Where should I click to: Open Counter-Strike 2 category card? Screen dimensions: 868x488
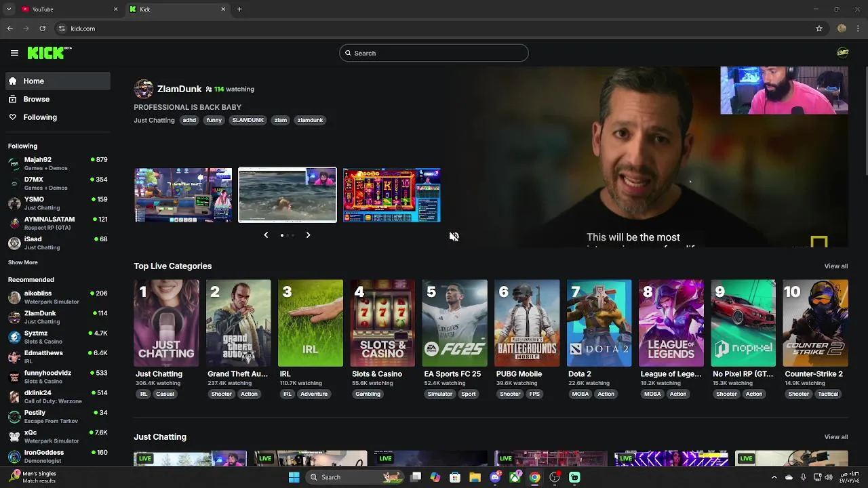815,323
